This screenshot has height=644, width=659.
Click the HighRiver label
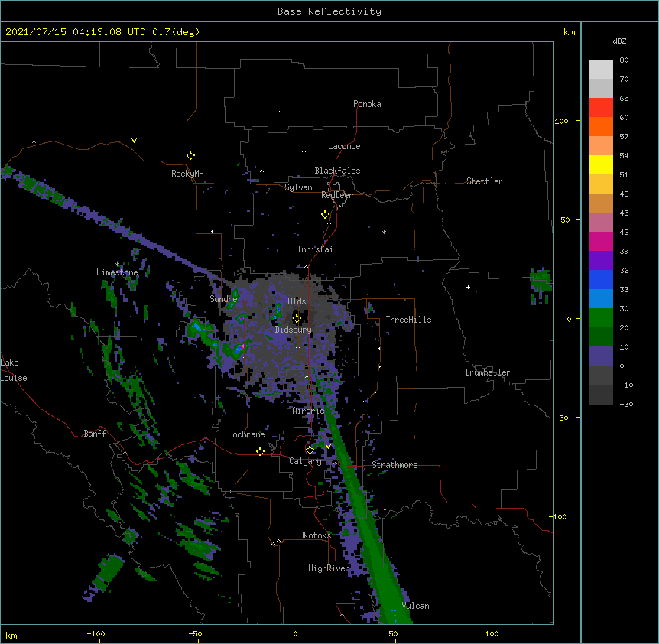point(329,568)
